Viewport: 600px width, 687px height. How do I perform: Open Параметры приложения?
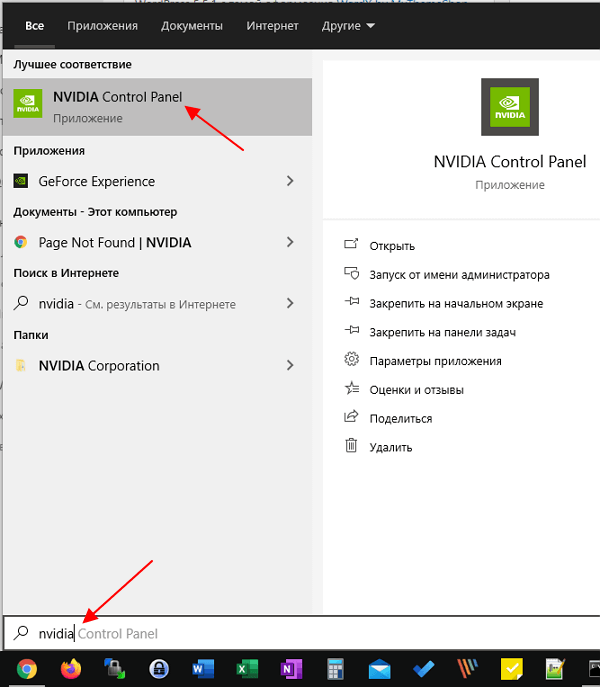(x=435, y=361)
